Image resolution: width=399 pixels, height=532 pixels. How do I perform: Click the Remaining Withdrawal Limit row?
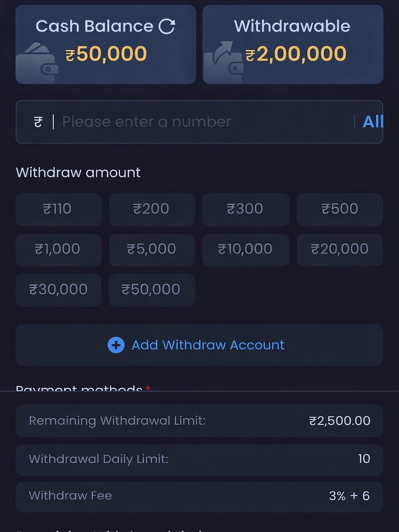[x=199, y=421]
